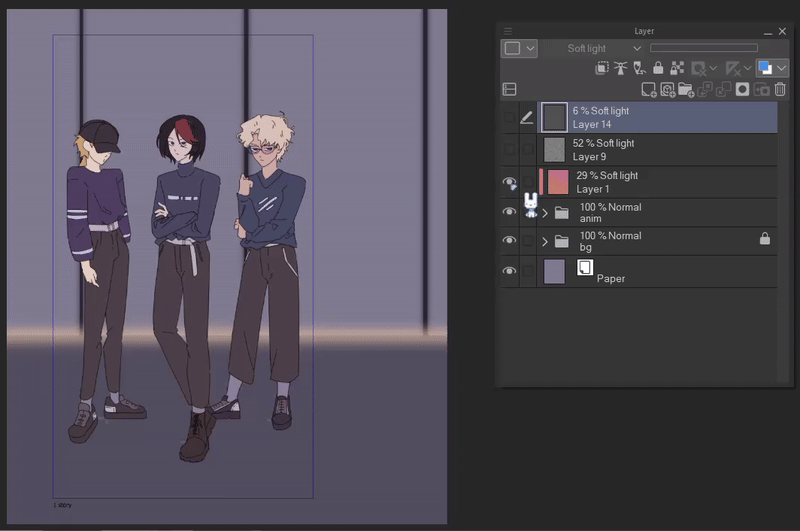Toggle Show Layer in 2 Panes icon
This screenshot has width=800, height=531.
click(509, 89)
